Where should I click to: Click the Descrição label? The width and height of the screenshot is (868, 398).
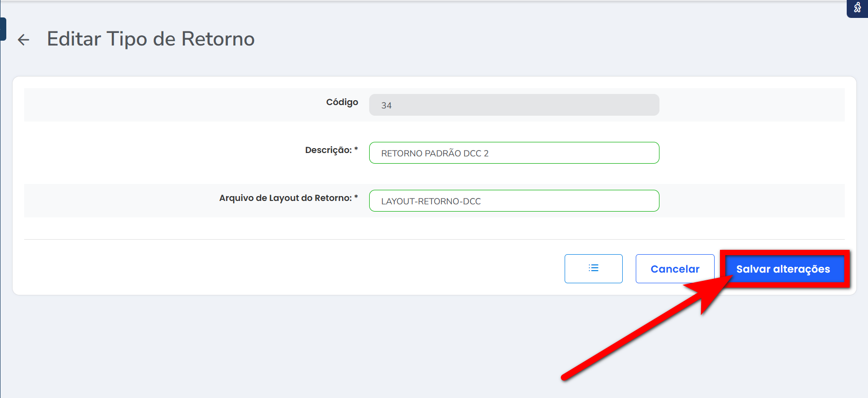tap(331, 150)
